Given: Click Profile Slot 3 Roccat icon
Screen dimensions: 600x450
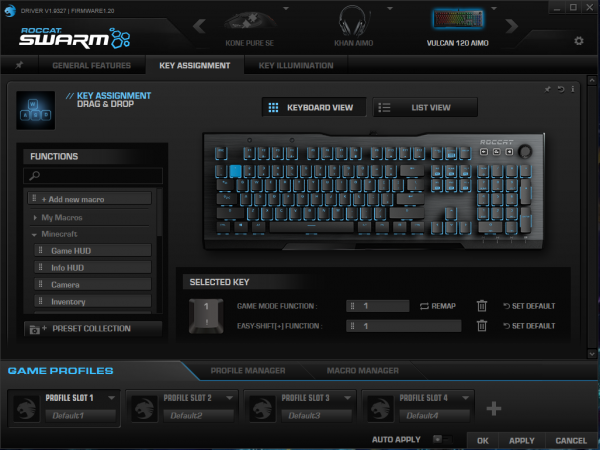Looking at the screenshot, I should click(x=262, y=409).
